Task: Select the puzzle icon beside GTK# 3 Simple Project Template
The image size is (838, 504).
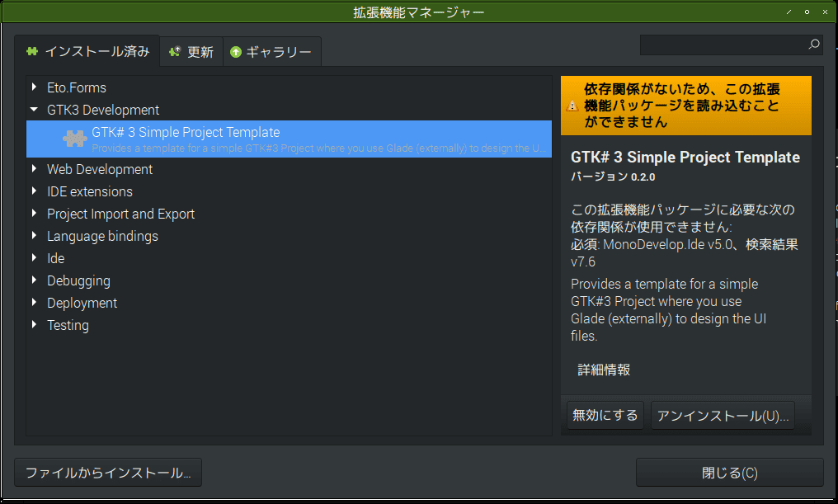Action: (x=75, y=139)
